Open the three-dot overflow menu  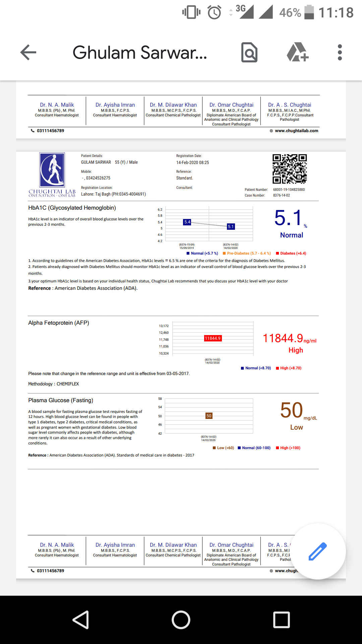[340, 52]
